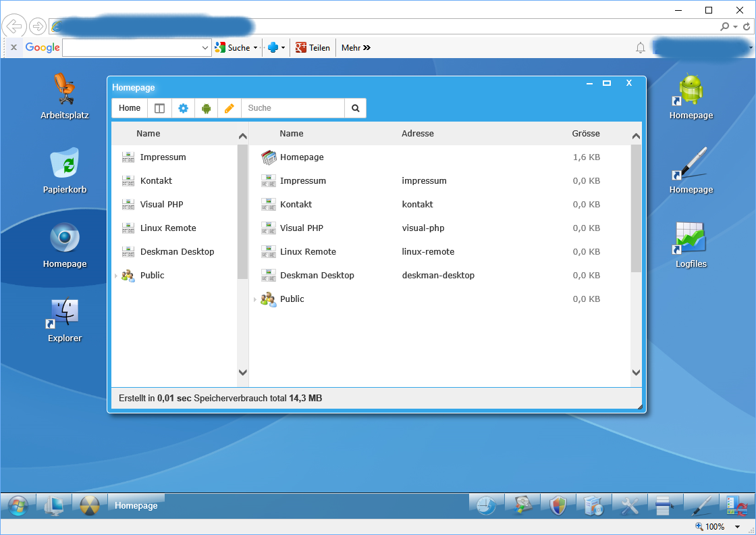
Task: Click the disk drive taskbar tray icon
Action: tap(522, 505)
